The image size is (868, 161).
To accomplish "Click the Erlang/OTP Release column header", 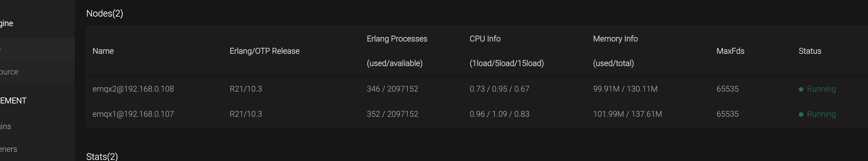I will 265,51.
